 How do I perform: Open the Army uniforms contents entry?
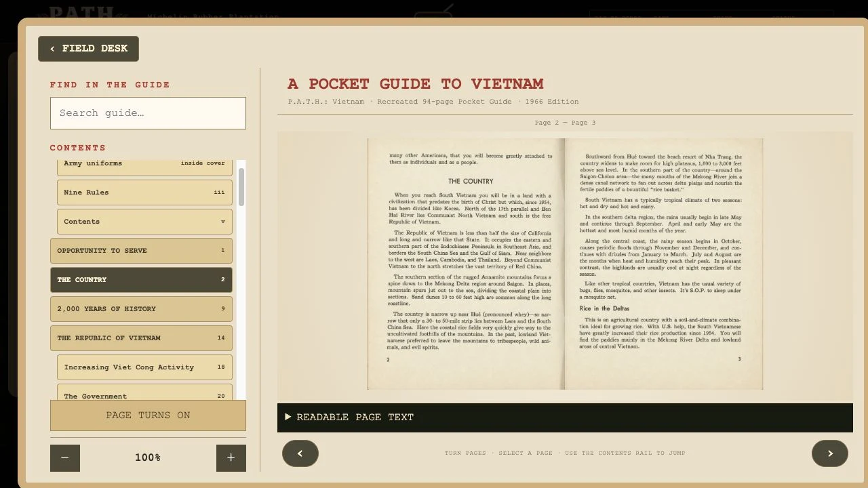(144, 167)
